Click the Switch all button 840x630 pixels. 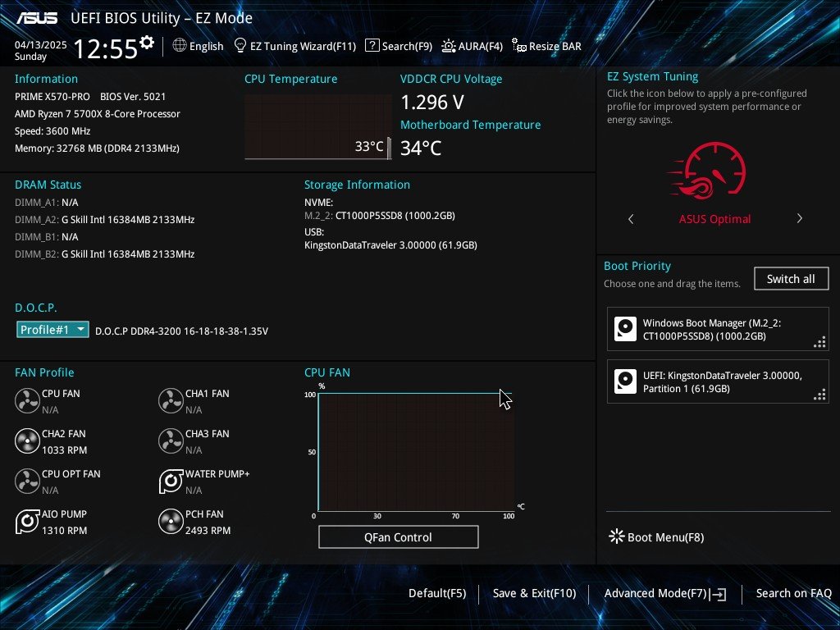[792, 279]
